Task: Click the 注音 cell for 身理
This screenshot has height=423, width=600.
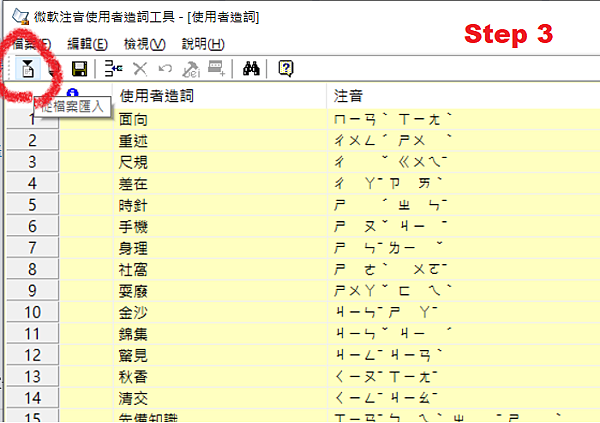Action: pos(464,248)
